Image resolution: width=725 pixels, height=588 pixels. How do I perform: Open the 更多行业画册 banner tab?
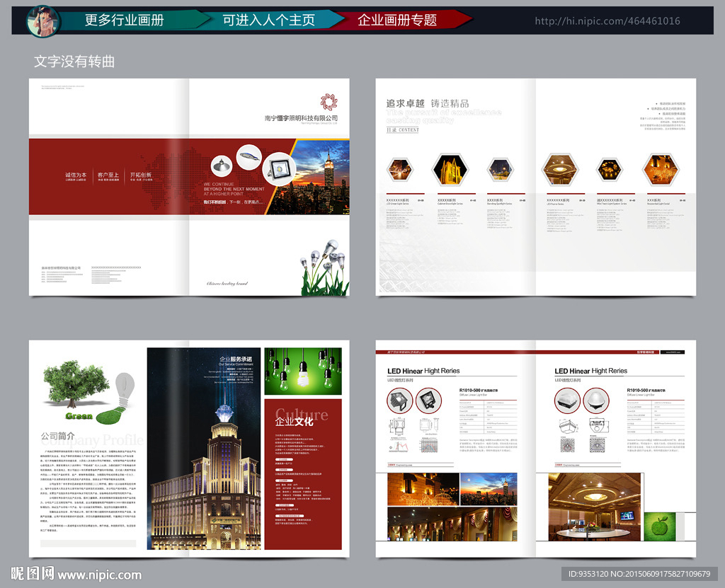pyautogui.click(x=125, y=20)
